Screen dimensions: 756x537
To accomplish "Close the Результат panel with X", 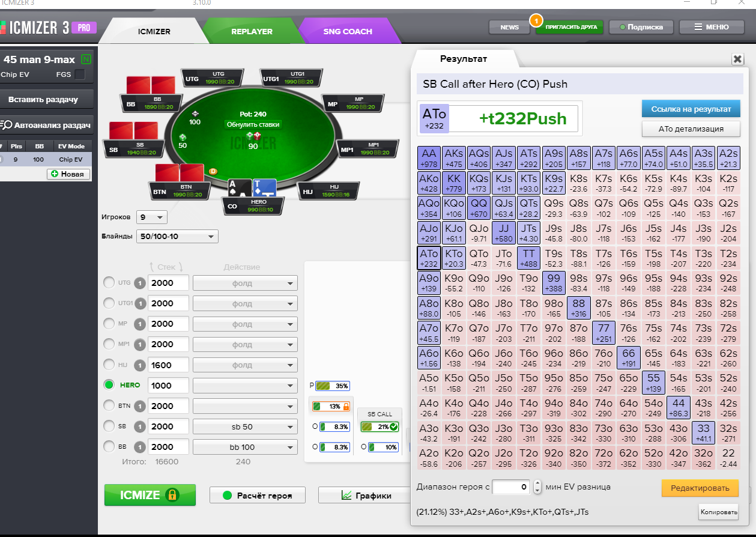I will 738,59.
